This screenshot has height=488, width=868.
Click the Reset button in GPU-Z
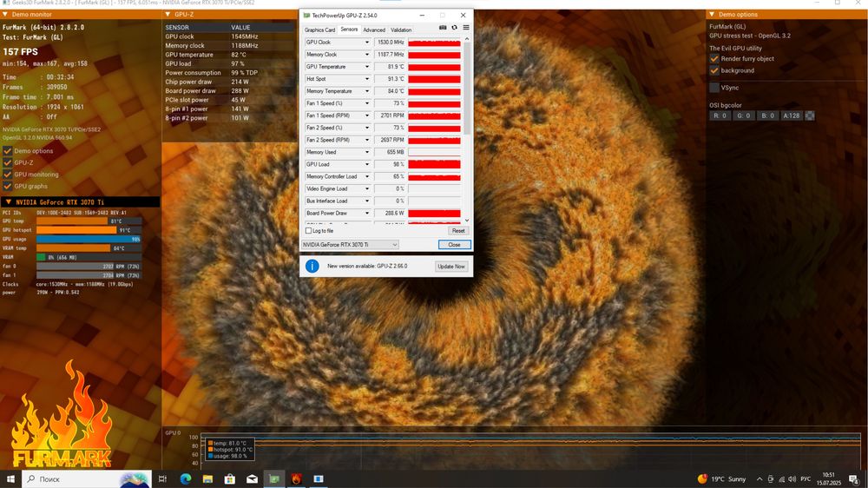click(458, 230)
